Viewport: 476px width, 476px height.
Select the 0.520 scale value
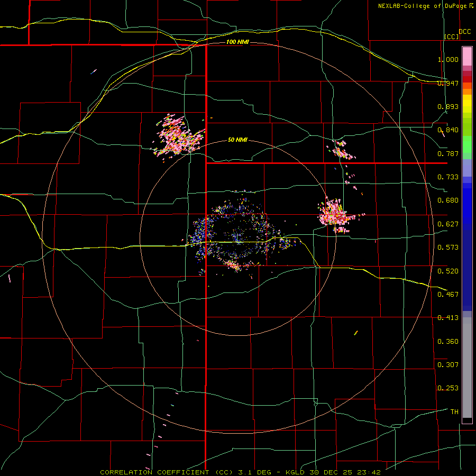448,271
